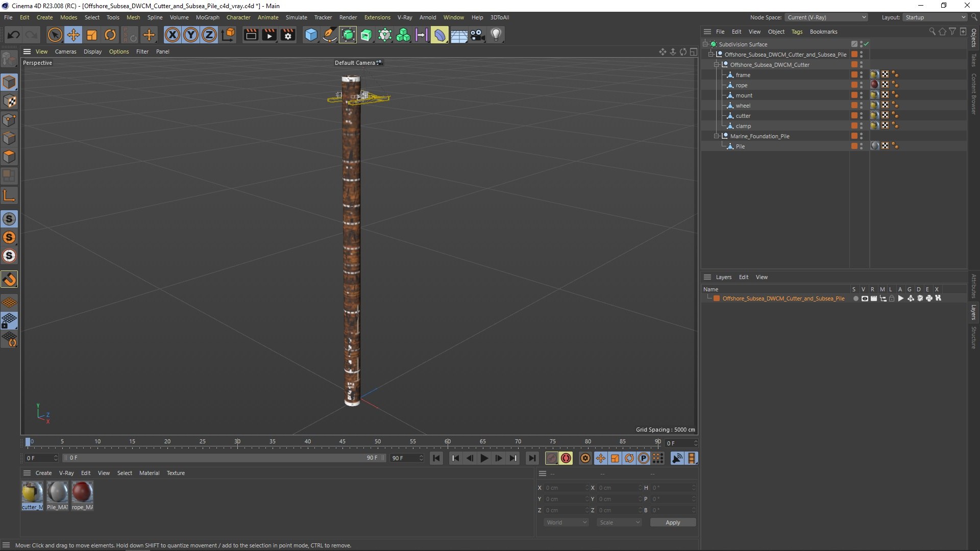The image size is (980, 551).
Task: Select the cutter object in tree
Action: (x=743, y=116)
